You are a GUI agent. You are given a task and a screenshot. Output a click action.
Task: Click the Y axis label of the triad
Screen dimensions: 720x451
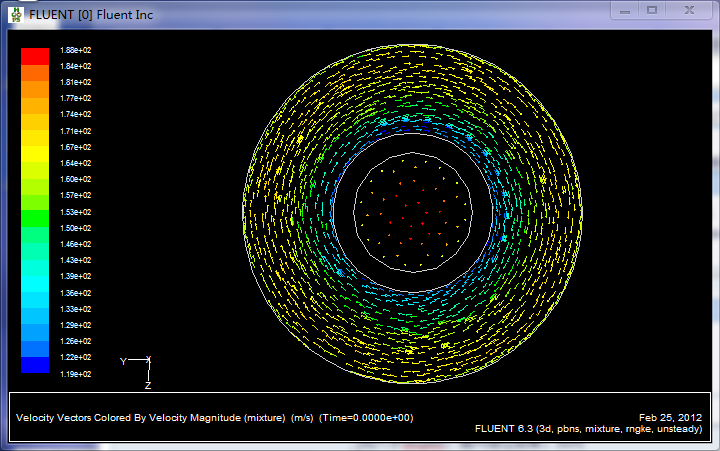[123, 361]
